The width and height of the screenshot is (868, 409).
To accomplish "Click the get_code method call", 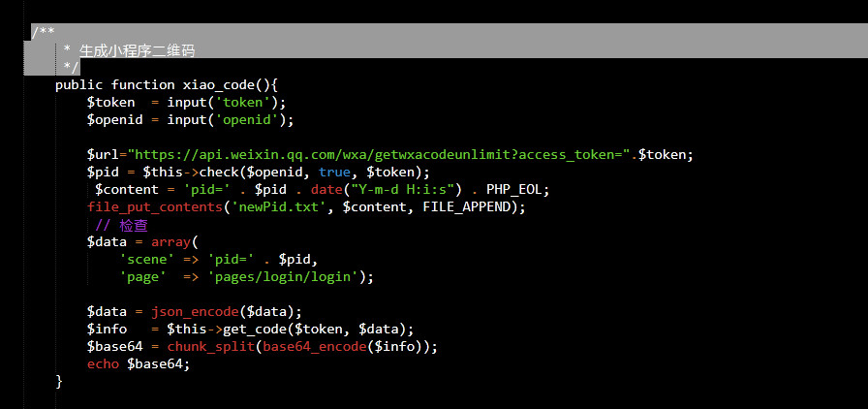I will [x=255, y=330].
